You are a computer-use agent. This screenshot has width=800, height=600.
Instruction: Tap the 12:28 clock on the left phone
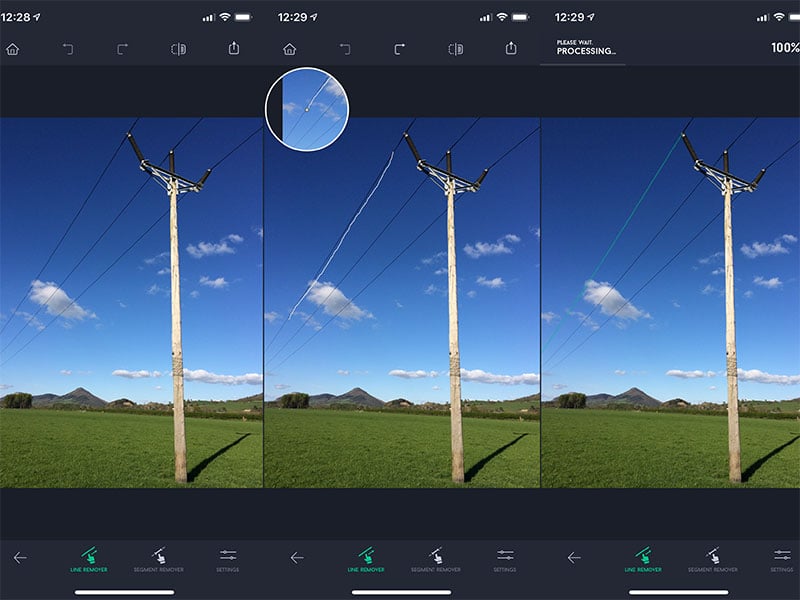click(16, 17)
